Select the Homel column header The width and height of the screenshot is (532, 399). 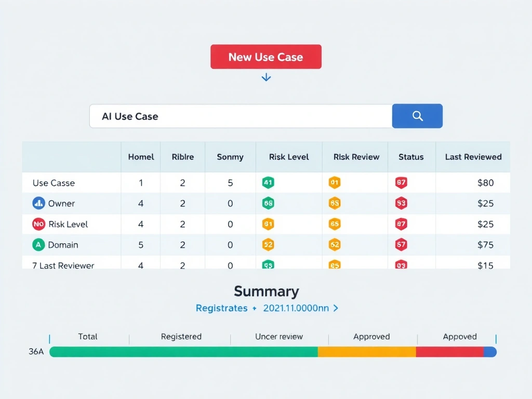point(141,157)
